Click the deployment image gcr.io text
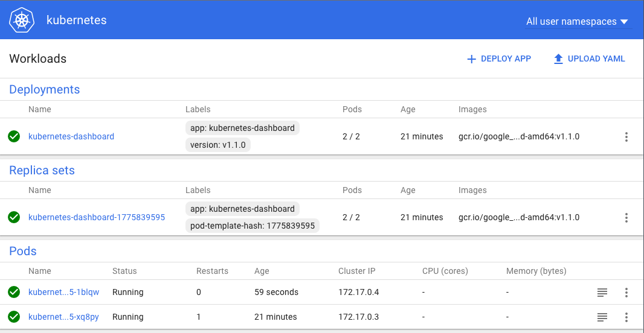This screenshot has width=644, height=333. (519, 136)
